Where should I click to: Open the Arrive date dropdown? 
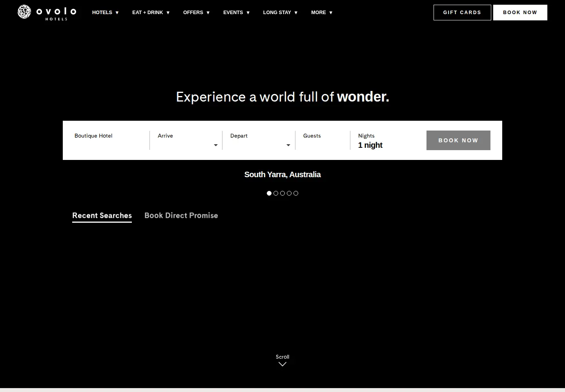pyautogui.click(x=186, y=140)
